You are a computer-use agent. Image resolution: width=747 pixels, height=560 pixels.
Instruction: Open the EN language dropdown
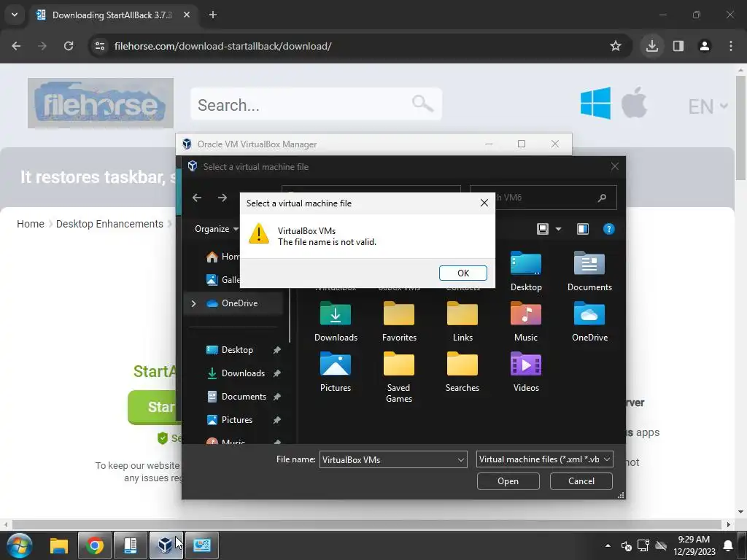point(708,106)
